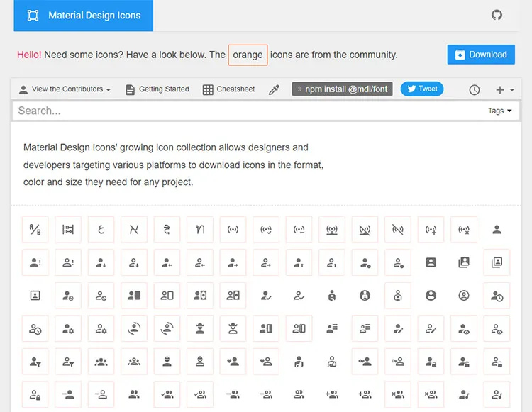
Task: Select the access point plus icon
Action: point(431,229)
